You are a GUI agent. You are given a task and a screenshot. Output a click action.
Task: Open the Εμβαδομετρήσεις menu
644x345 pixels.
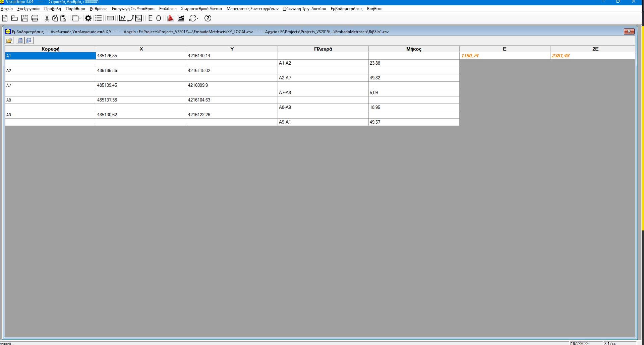click(x=346, y=9)
